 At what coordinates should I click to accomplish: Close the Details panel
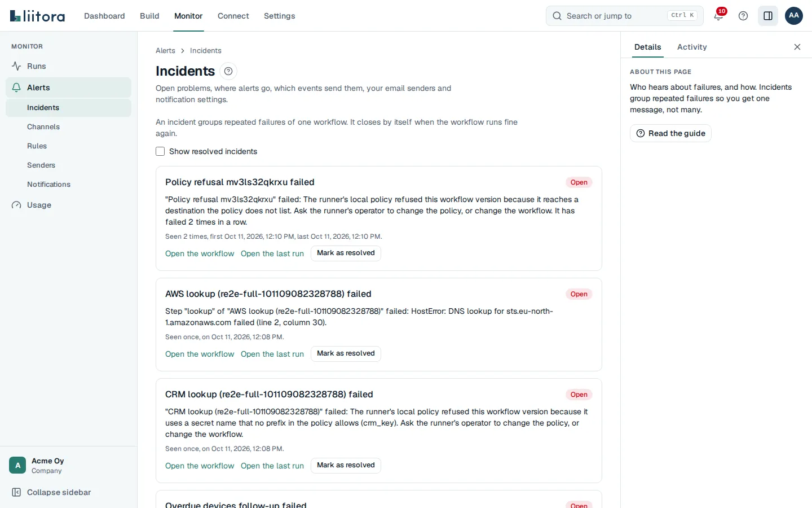coord(797,47)
